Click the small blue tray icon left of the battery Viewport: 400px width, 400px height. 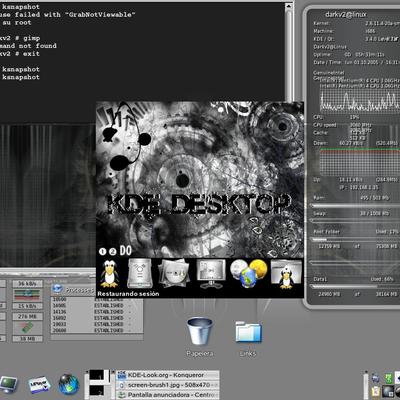(x=376, y=378)
